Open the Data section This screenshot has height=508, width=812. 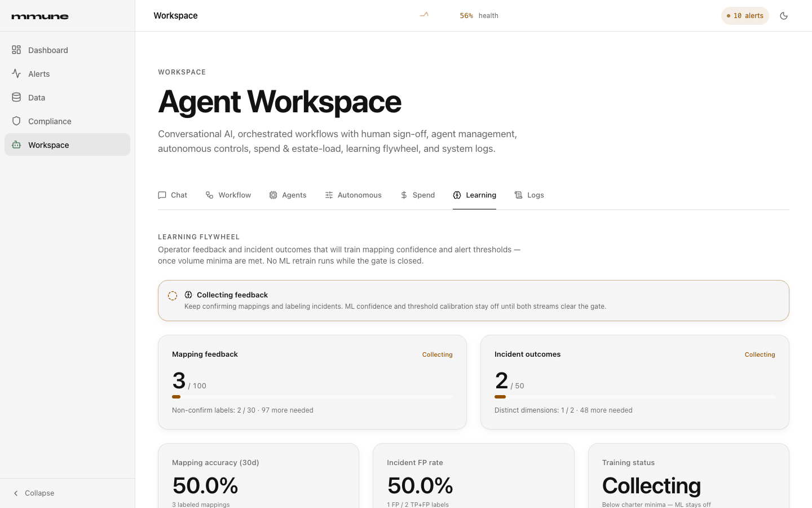point(67,97)
